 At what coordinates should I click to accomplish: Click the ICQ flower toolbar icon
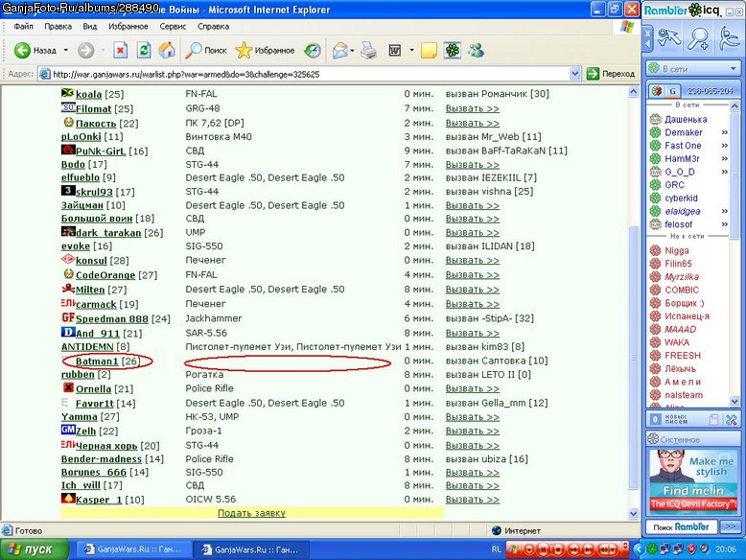click(453, 50)
